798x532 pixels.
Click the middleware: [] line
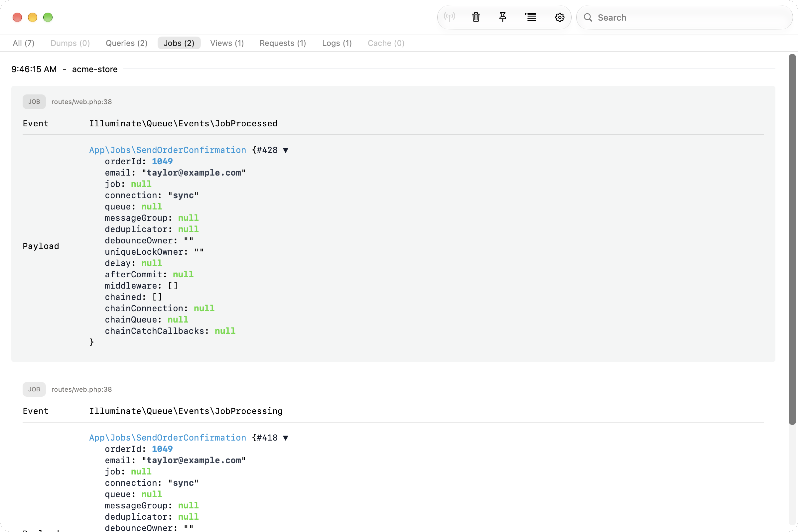tap(141, 286)
